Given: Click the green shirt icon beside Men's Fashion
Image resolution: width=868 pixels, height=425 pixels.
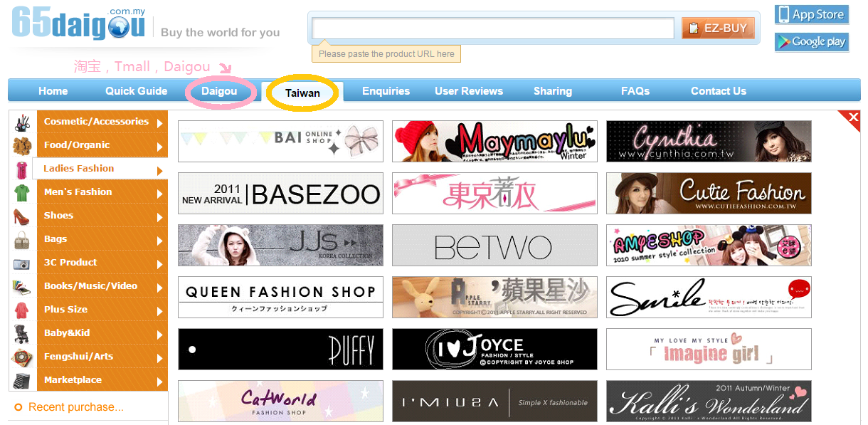Looking at the screenshot, I should coord(21,192).
